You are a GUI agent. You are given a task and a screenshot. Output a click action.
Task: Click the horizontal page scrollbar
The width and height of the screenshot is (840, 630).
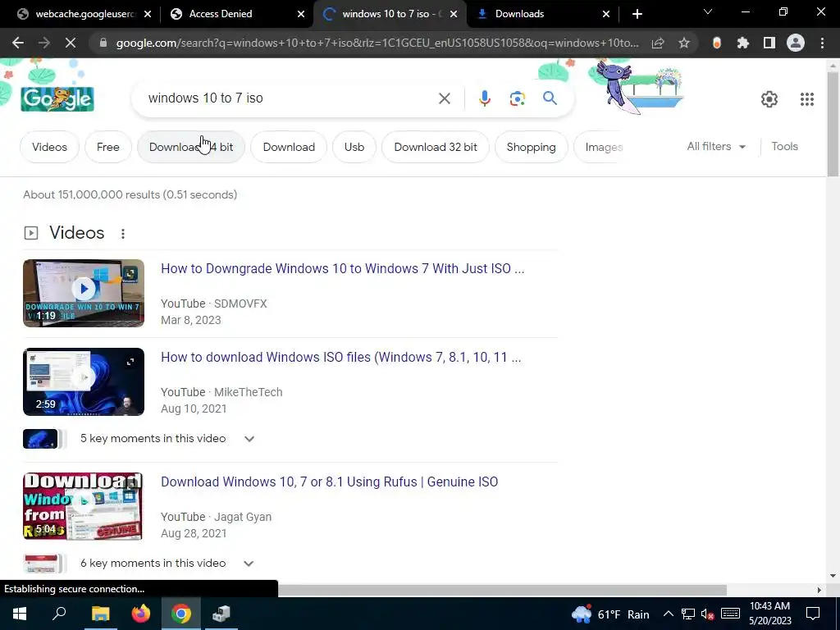point(502,590)
